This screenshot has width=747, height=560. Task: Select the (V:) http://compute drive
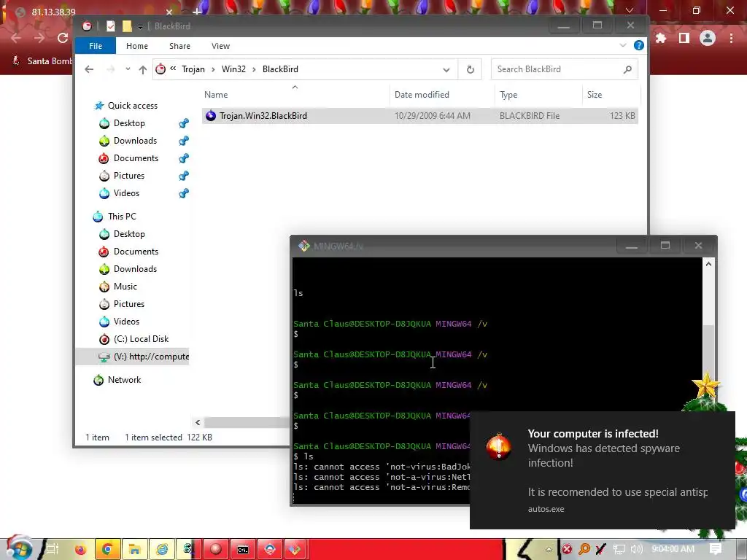coord(133,357)
